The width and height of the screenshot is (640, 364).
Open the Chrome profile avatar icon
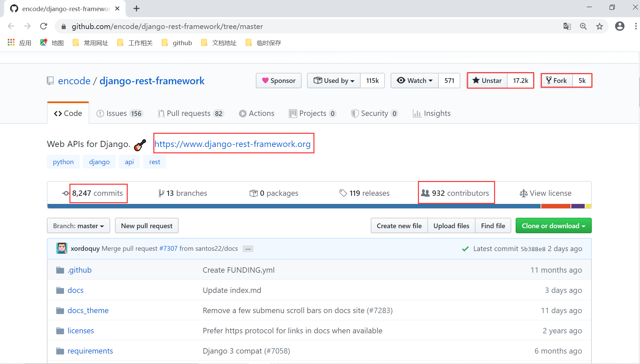tap(620, 26)
